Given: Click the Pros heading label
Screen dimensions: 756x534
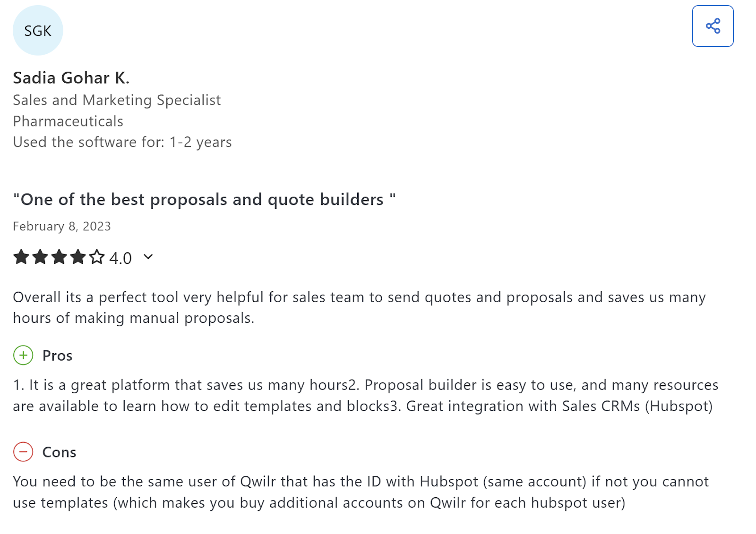Looking at the screenshot, I should pyautogui.click(x=57, y=356).
